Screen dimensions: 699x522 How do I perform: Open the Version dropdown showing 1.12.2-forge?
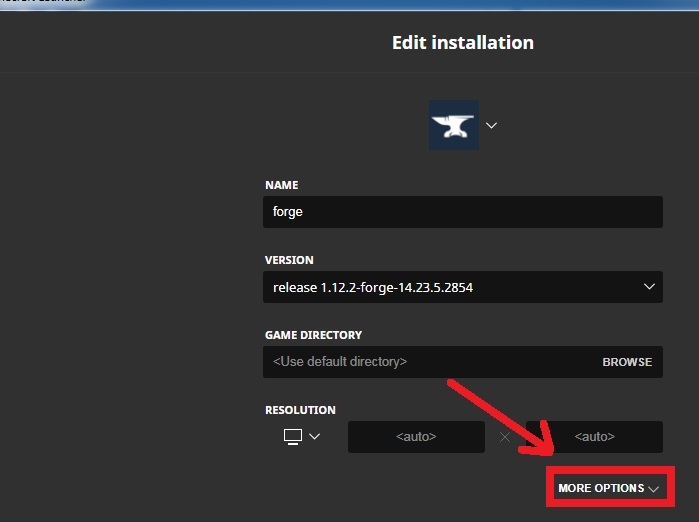click(x=463, y=287)
